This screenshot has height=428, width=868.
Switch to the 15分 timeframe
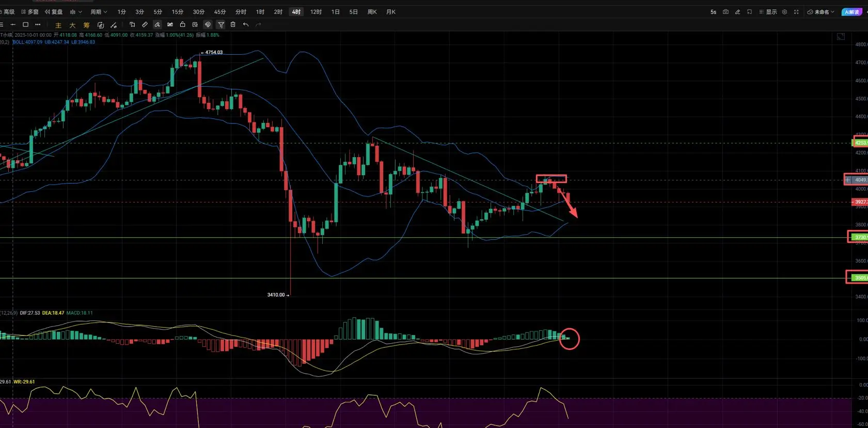pos(177,12)
